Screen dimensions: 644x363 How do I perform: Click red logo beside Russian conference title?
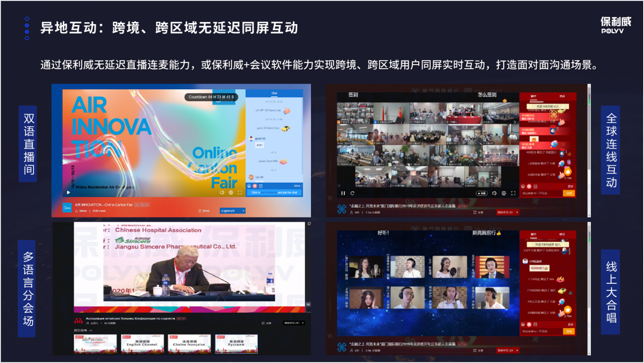pos(78,321)
